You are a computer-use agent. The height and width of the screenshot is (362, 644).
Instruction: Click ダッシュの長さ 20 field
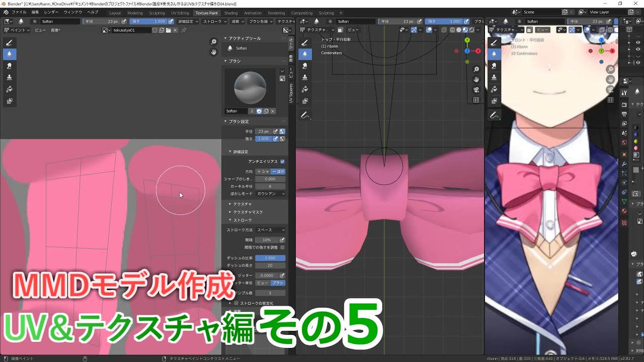point(271,265)
